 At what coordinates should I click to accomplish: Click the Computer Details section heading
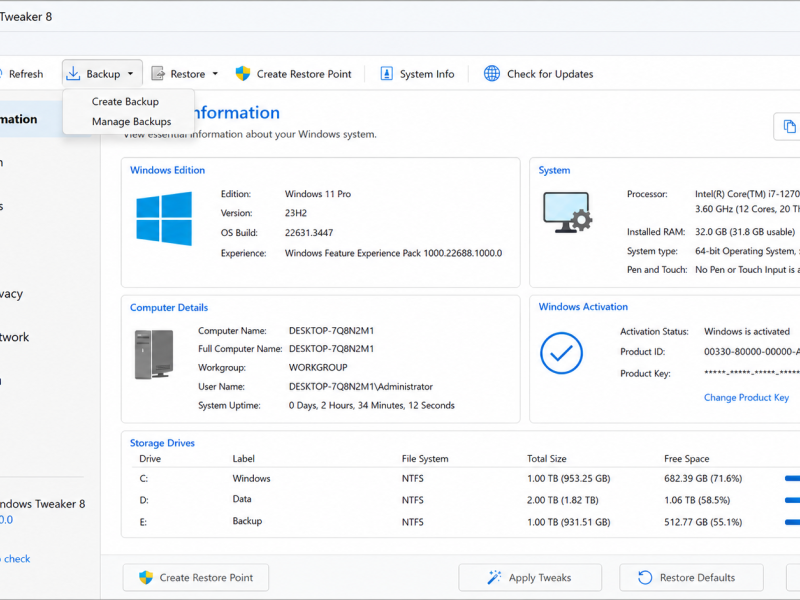(x=169, y=308)
